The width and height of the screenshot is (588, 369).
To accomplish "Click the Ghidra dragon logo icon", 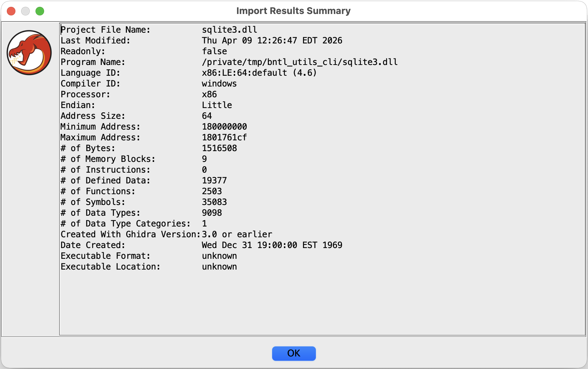I will [29, 52].
